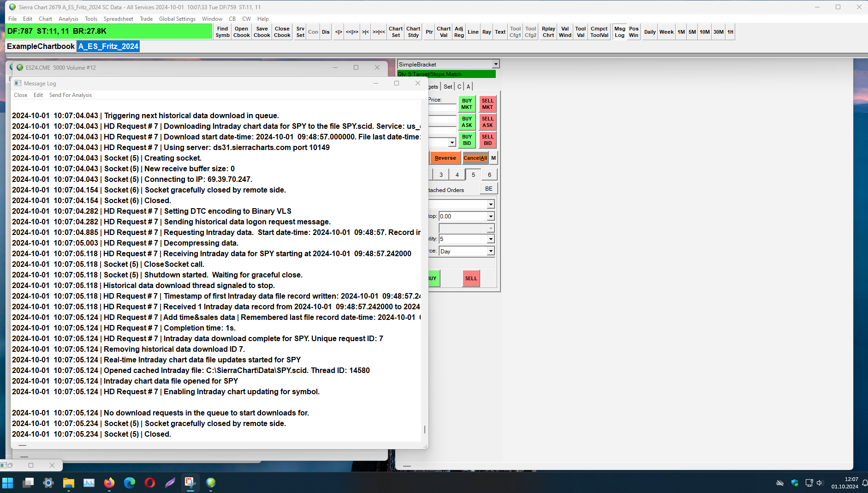Click the BE button
Viewport: 868px width, 493px height.
click(488, 189)
